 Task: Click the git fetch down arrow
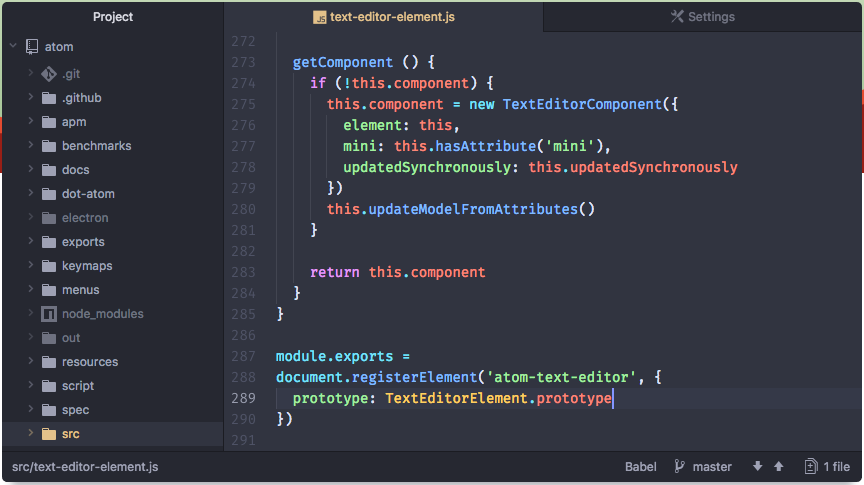coord(758,466)
